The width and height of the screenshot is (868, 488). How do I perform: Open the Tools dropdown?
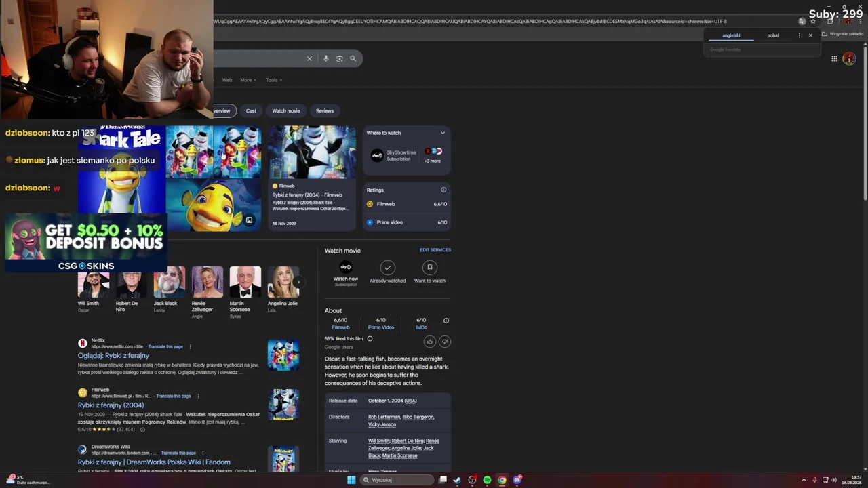pos(274,80)
